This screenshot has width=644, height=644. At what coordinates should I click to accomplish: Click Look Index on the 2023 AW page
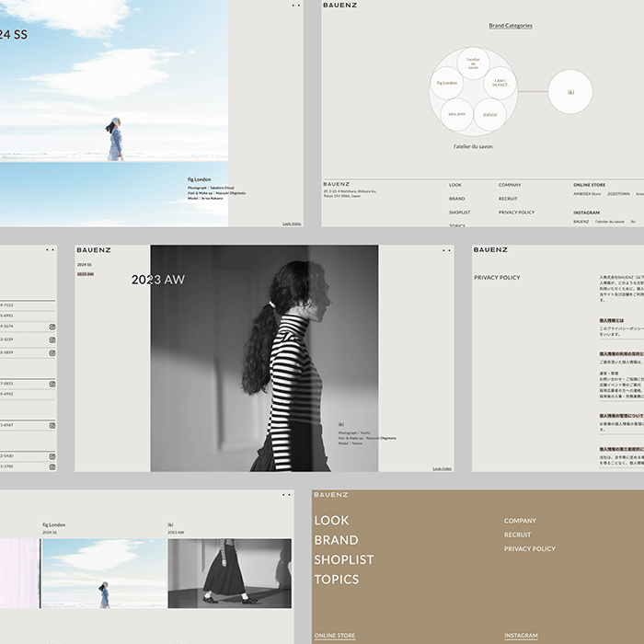pyautogui.click(x=442, y=468)
